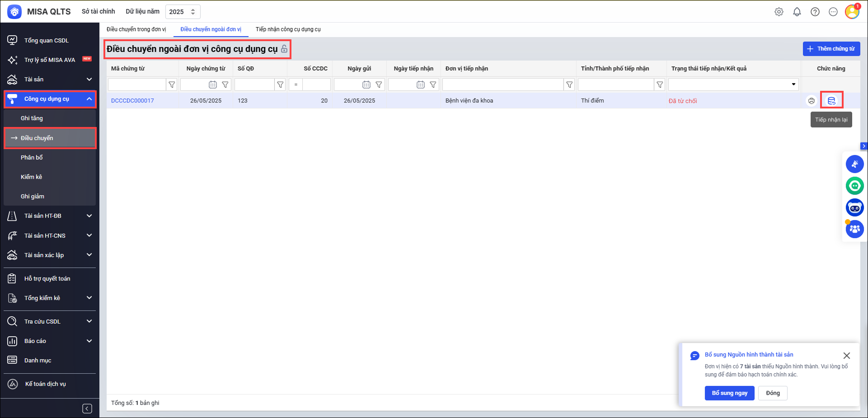Click the Thêm chứng từ button
Screen dimensions: 868x418
coord(831,49)
